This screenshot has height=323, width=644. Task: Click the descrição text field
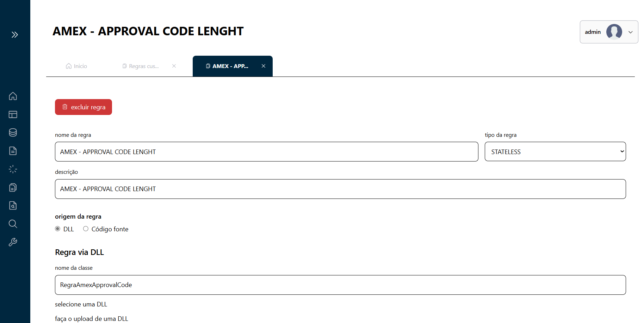(x=340, y=189)
